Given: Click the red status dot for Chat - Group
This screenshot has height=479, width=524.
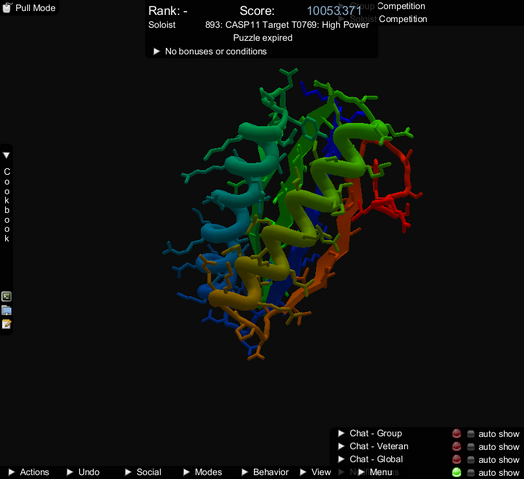Looking at the screenshot, I should tap(456, 434).
